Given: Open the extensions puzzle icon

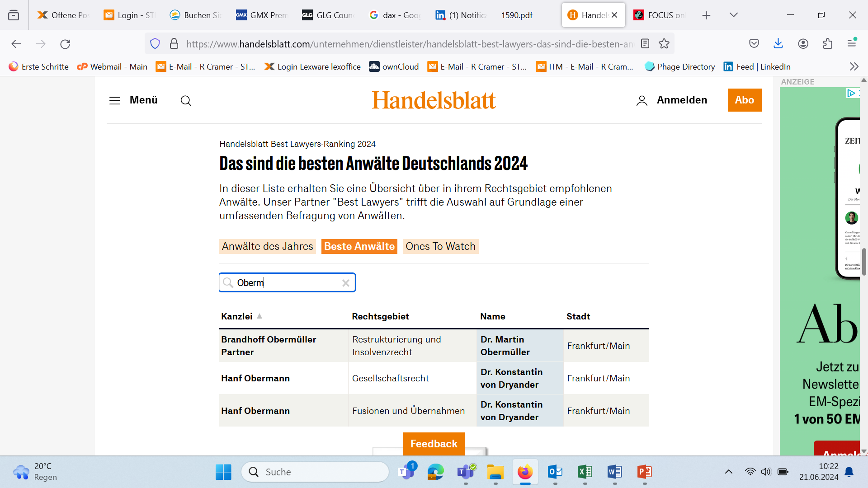Looking at the screenshot, I should pos(827,44).
